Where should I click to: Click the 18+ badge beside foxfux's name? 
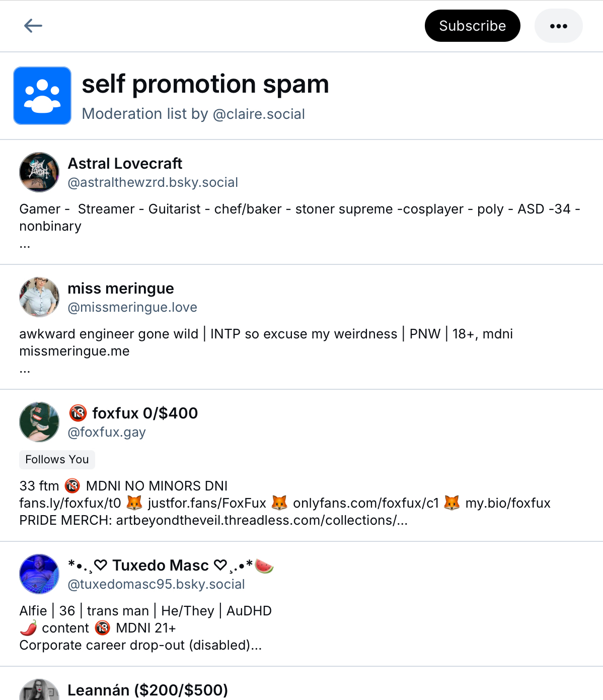pos(78,413)
